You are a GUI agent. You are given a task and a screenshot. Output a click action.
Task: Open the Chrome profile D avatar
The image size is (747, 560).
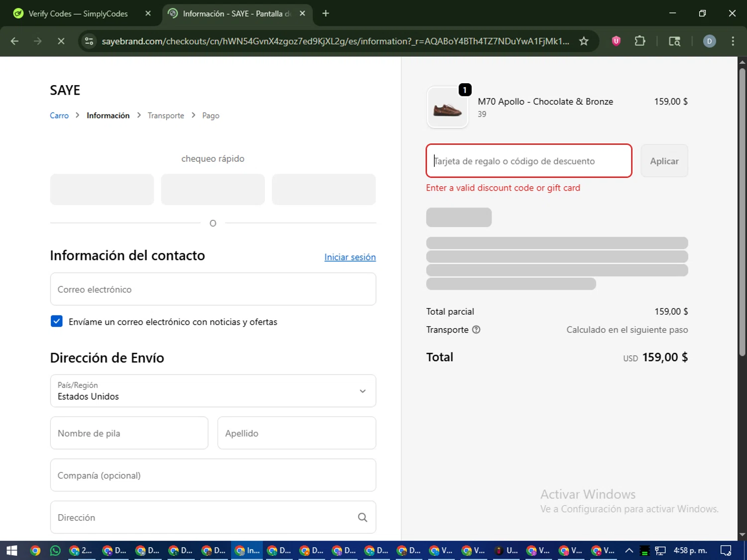[709, 41]
